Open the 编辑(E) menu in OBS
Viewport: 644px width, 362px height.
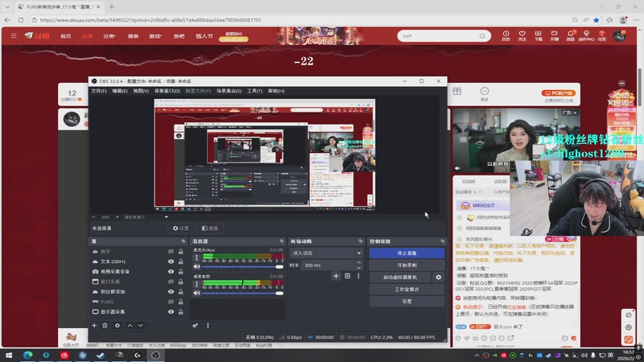coord(119,91)
